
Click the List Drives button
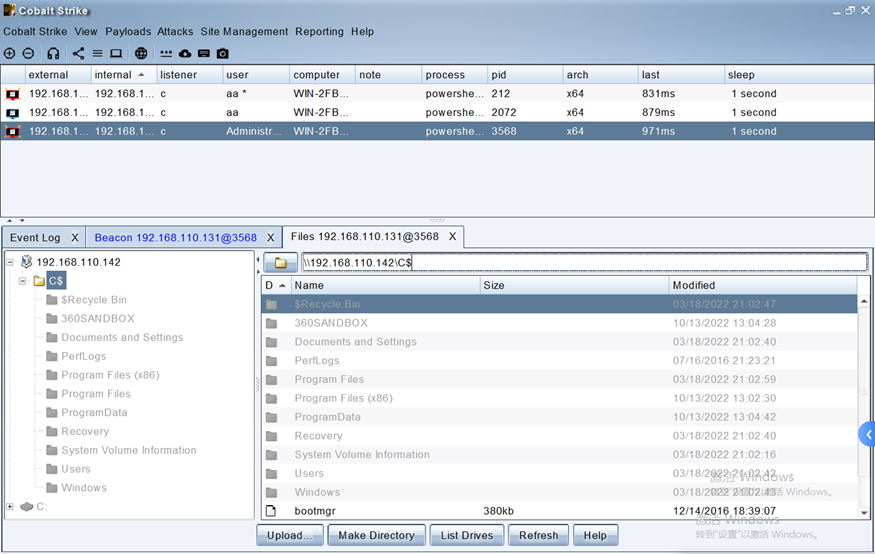click(467, 536)
